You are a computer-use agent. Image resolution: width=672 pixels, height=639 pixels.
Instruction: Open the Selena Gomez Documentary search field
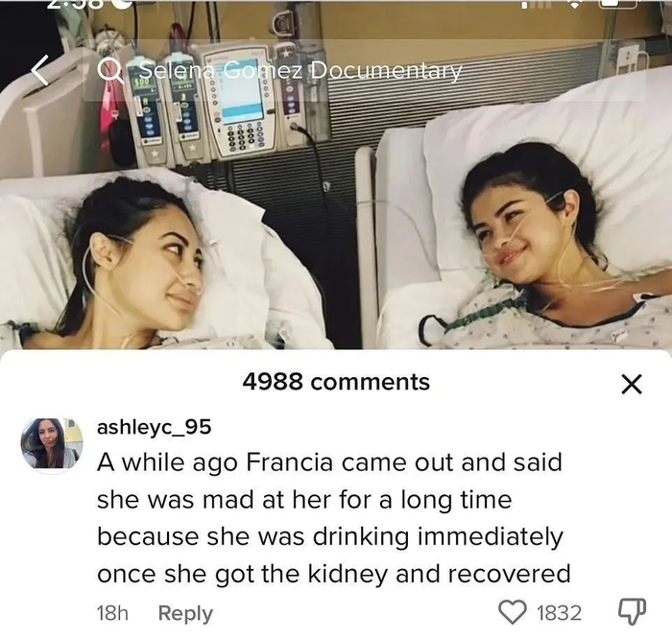click(x=364, y=71)
